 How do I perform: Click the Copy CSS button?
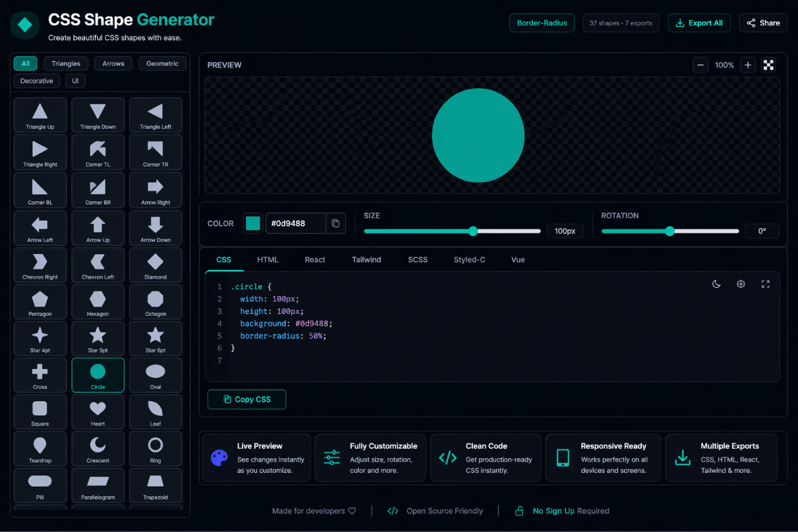click(247, 399)
